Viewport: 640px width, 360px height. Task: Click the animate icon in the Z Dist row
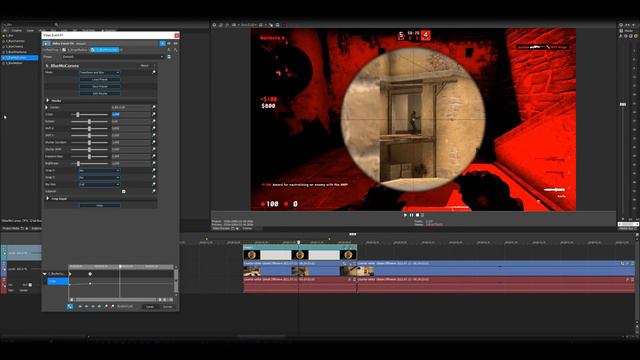click(154, 114)
